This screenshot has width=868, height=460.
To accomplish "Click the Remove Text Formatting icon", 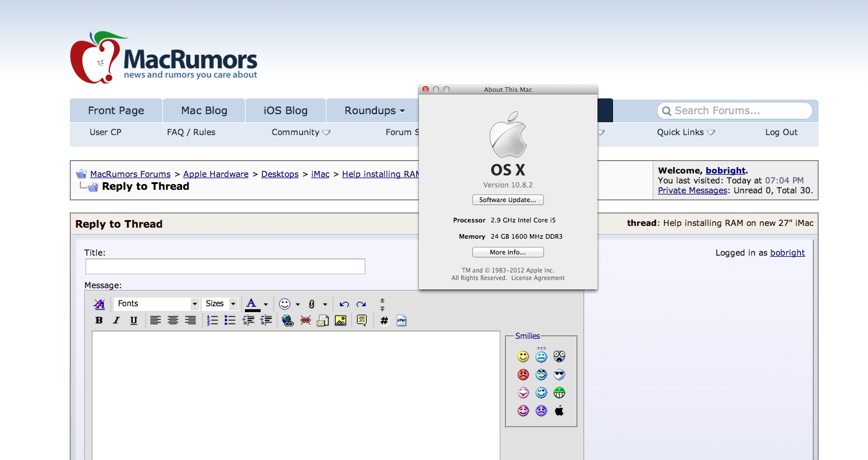I will point(99,304).
